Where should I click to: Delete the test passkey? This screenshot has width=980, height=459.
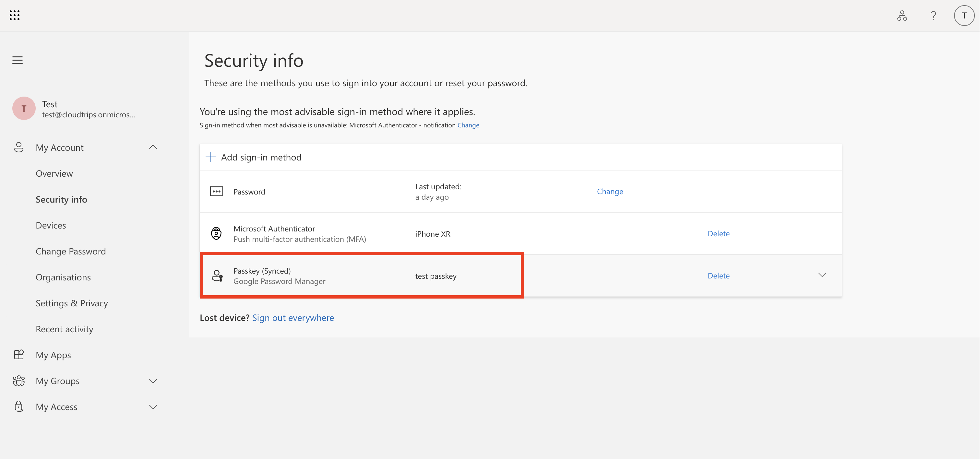click(x=718, y=276)
